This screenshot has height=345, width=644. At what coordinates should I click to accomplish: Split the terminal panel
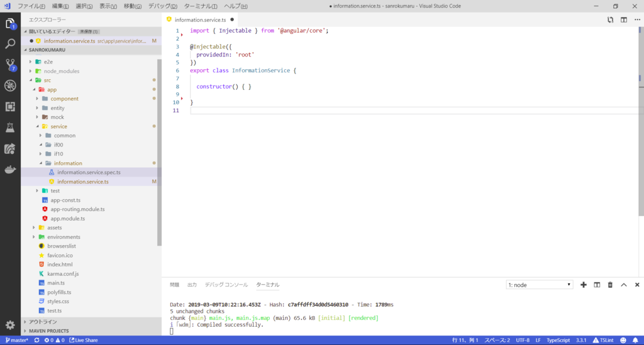(597, 285)
